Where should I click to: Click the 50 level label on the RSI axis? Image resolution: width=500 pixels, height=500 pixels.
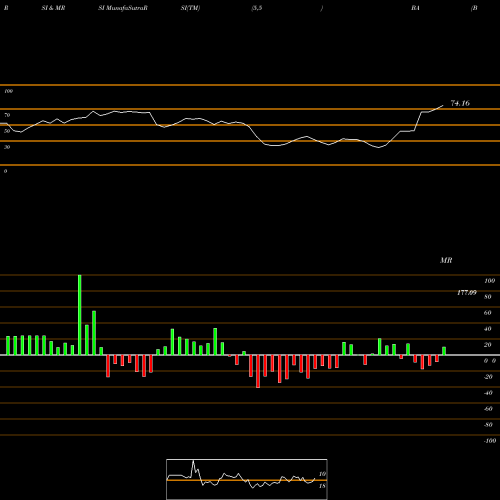coord(7,131)
